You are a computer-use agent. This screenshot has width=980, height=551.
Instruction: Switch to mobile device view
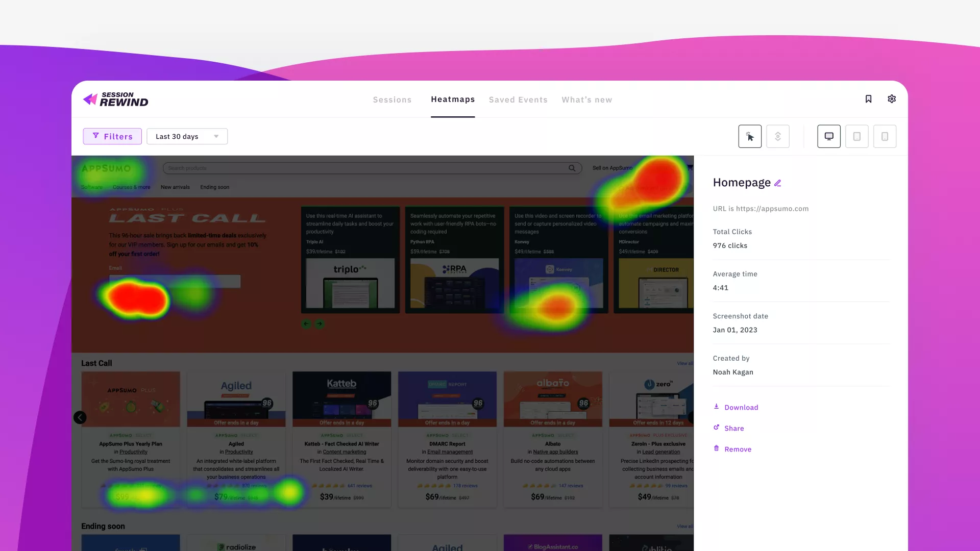pos(885,136)
